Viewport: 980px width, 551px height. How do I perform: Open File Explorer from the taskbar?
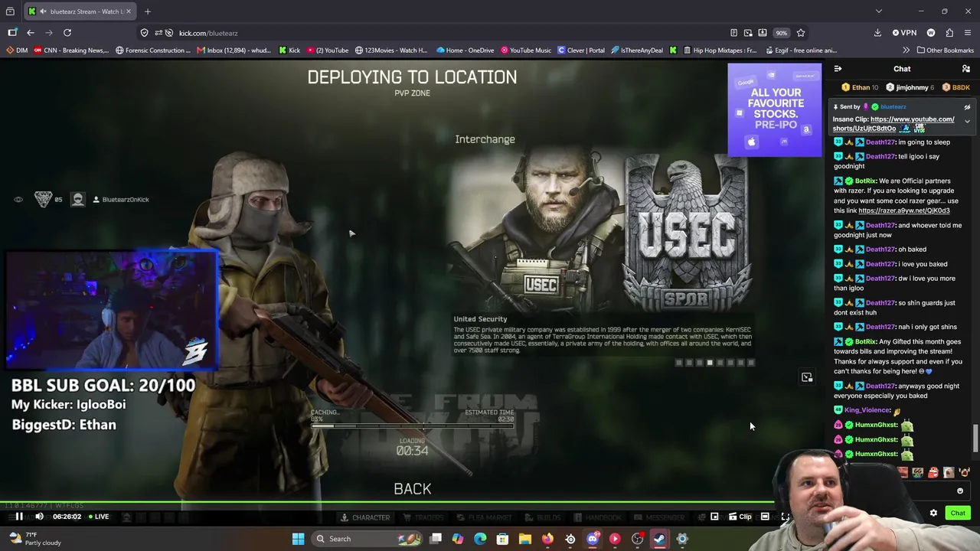point(525,539)
